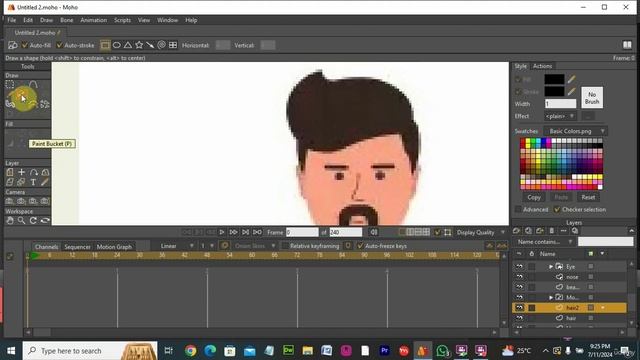Open the File menu

pos(12,20)
